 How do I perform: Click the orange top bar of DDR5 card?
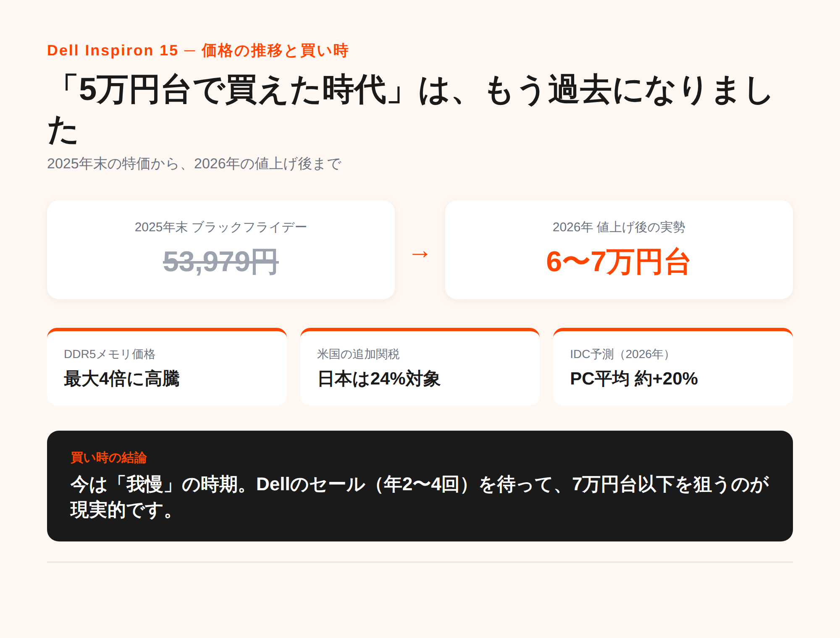pyautogui.click(x=167, y=329)
